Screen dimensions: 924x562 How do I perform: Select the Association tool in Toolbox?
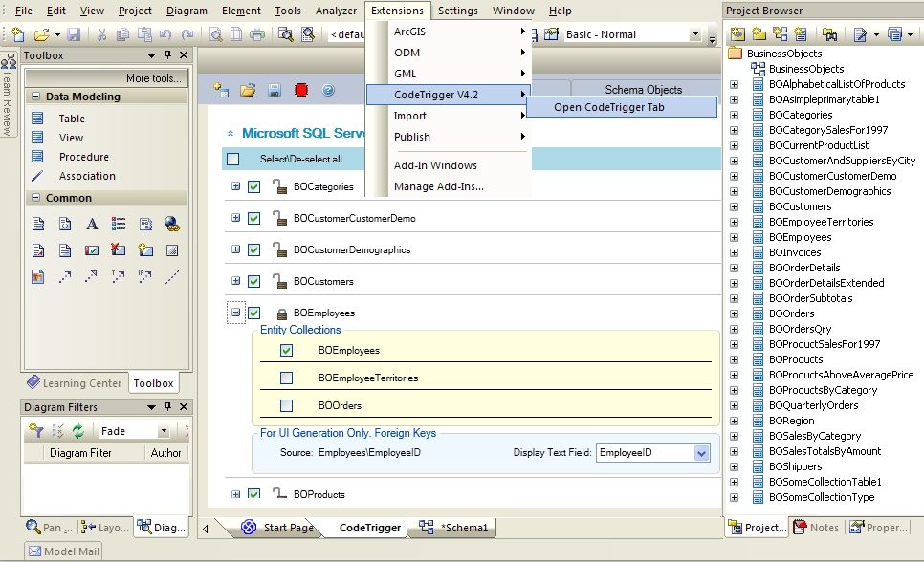click(x=86, y=176)
